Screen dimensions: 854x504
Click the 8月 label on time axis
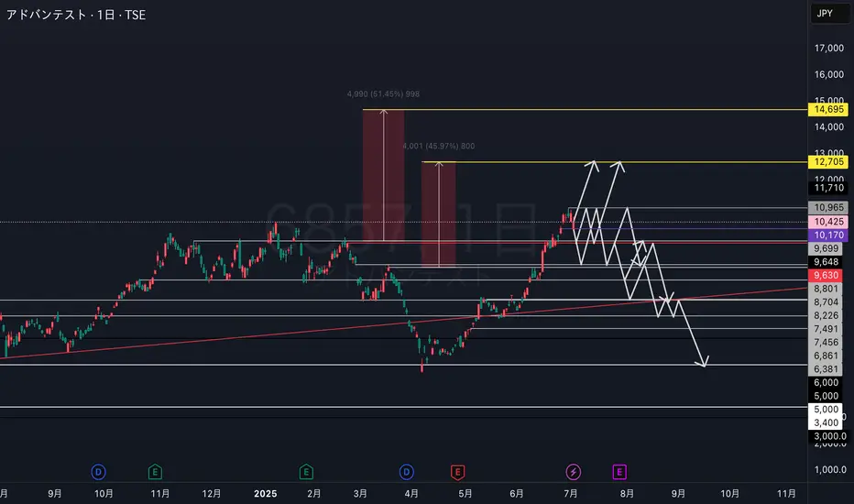click(x=627, y=494)
